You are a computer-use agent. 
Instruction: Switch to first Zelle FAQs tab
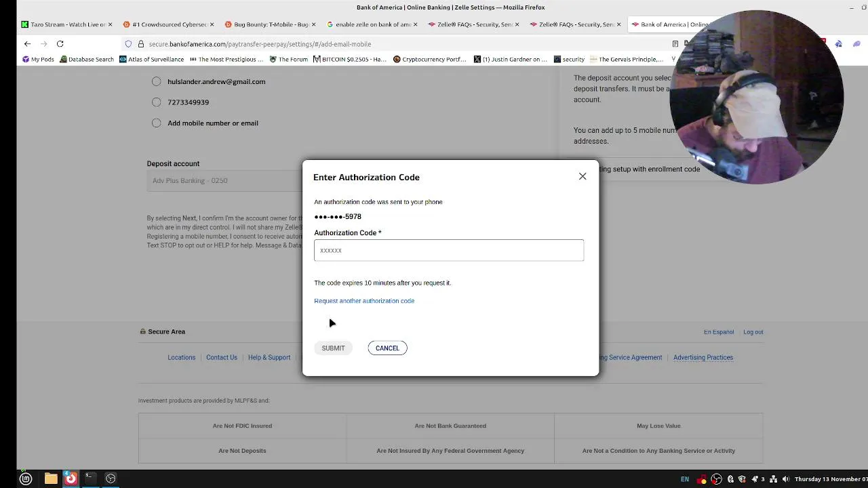tap(471, 24)
